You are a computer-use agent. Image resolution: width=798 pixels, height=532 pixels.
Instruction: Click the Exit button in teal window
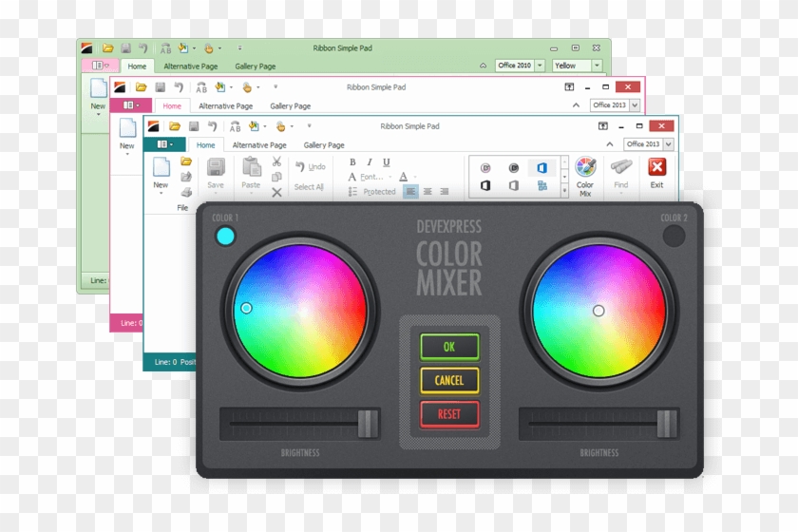[656, 173]
